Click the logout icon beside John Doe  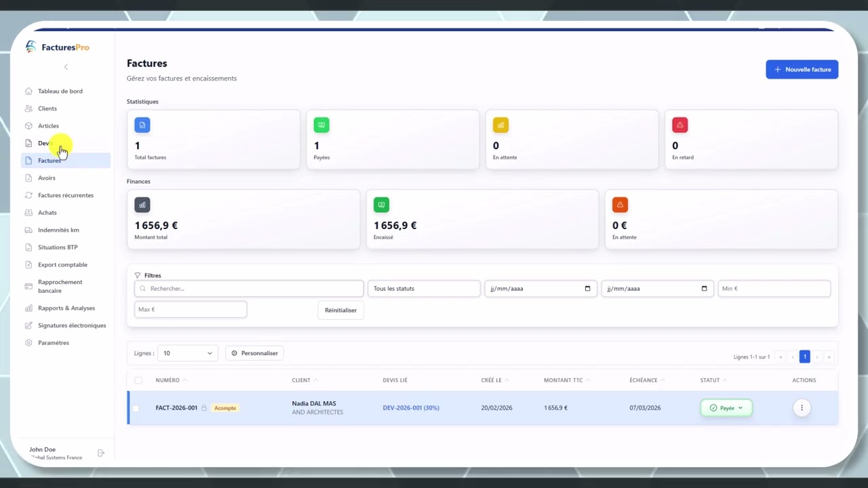pos(101,453)
